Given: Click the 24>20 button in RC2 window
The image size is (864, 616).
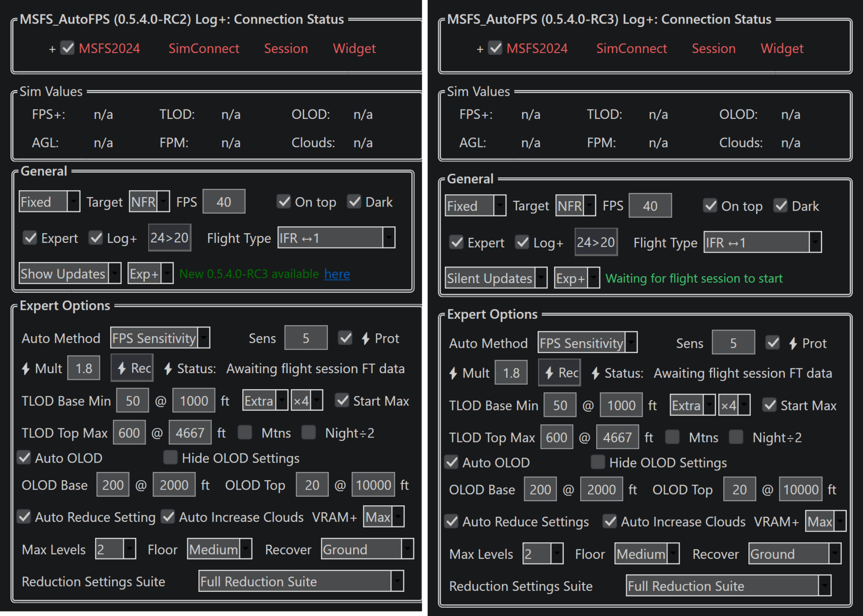Looking at the screenshot, I should pos(170,237).
